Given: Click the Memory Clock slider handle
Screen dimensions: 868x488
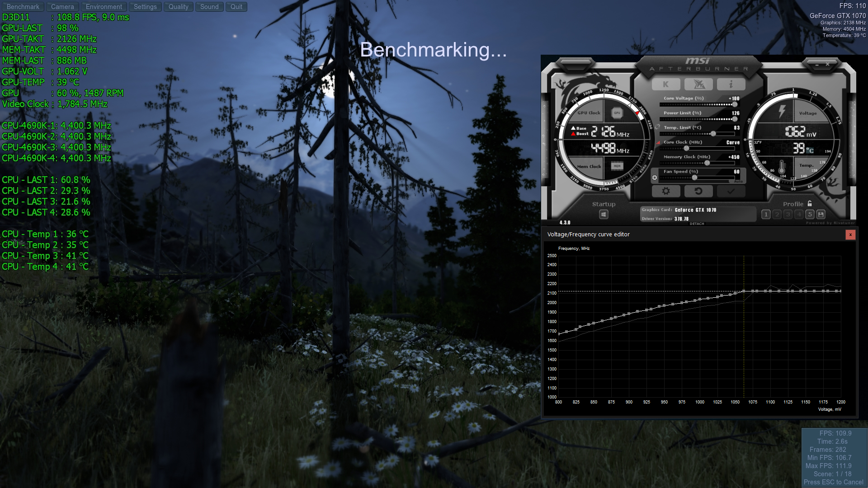Looking at the screenshot, I should 707,163.
